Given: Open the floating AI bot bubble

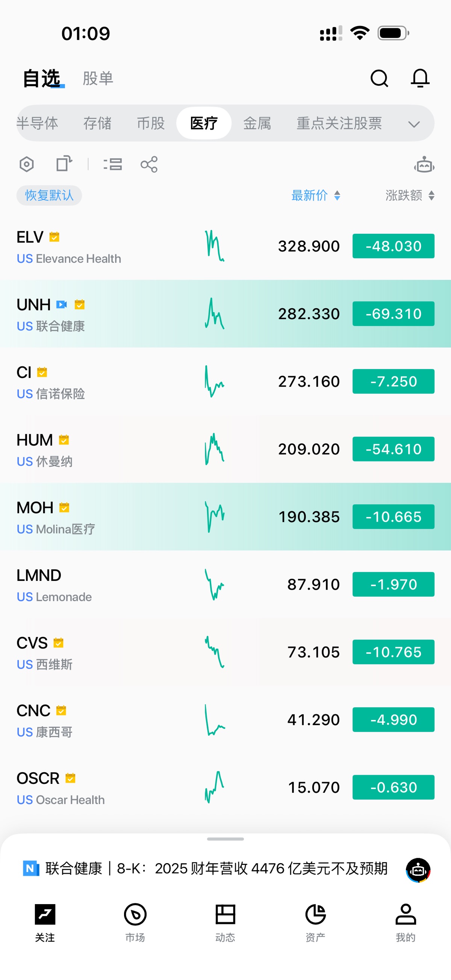Looking at the screenshot, I should click(x=418, y=870).
